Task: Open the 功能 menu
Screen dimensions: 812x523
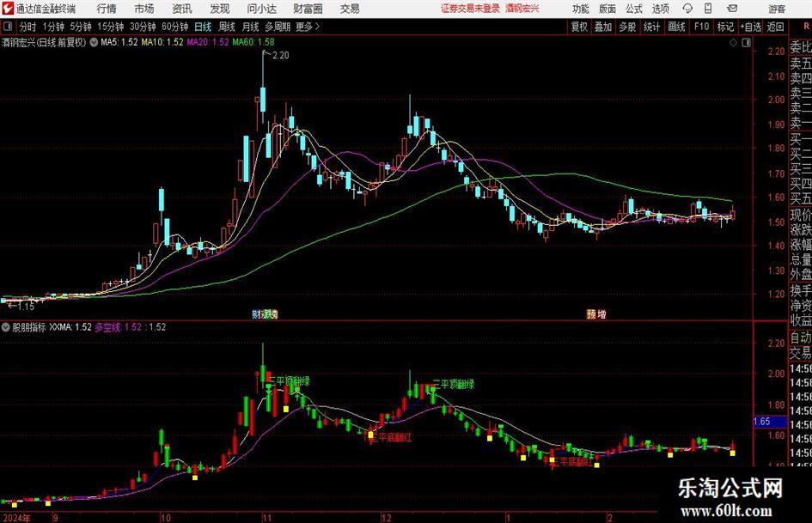Action: tap(581, 9)
